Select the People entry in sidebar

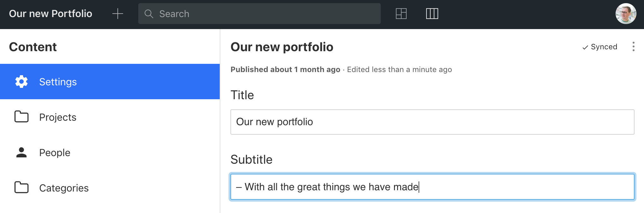(x=55, y=152)
